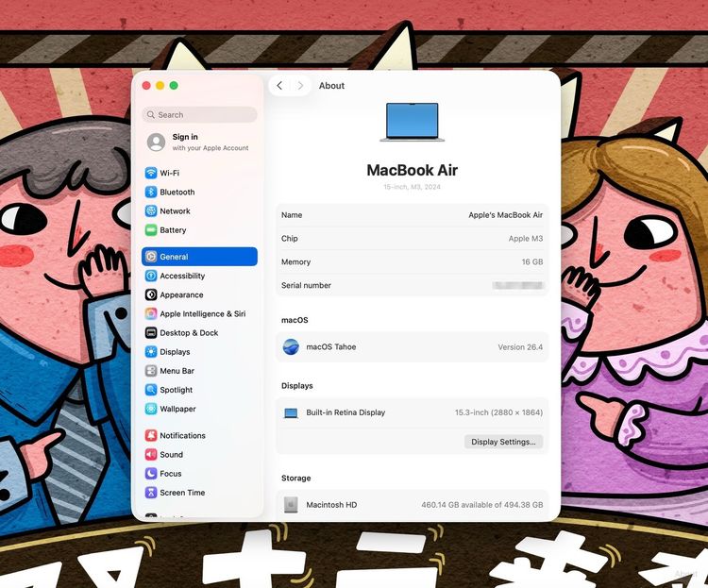
Task: Select the Menu Bar icon
Action: pos(151,371)
